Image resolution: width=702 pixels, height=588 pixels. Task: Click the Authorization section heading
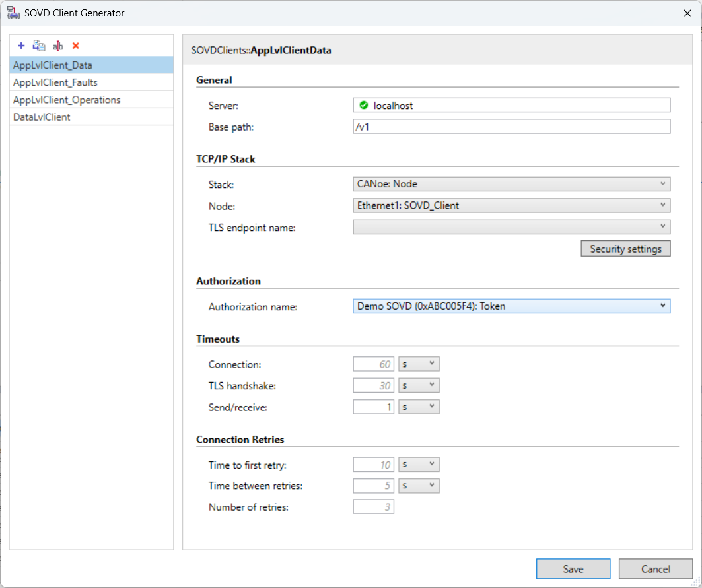[228, 282]
